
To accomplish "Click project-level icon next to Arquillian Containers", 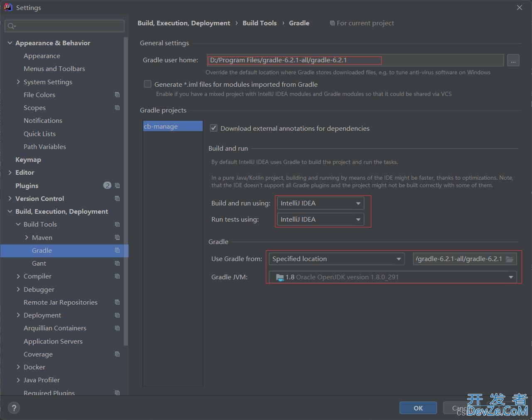I will [x=117, y=328].
